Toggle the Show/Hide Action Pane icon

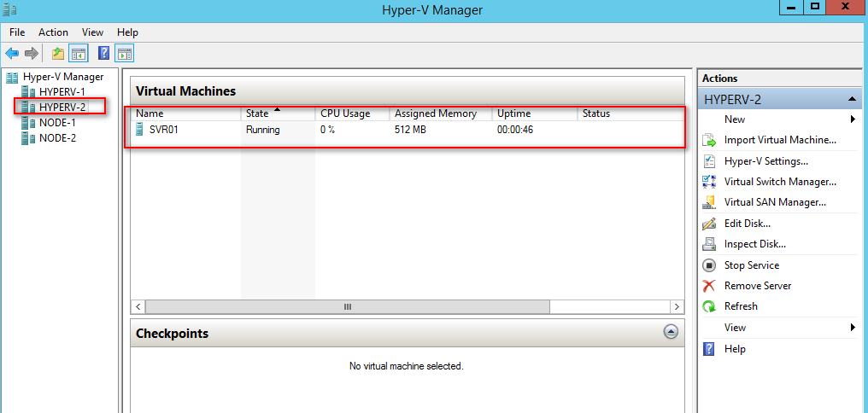coord(124,54)
